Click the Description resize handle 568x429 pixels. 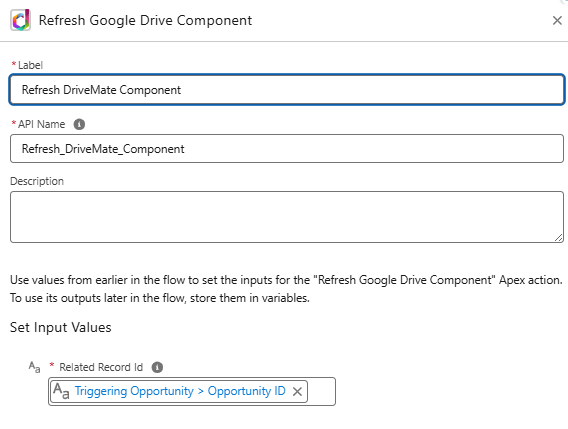[x=559, y=238]
